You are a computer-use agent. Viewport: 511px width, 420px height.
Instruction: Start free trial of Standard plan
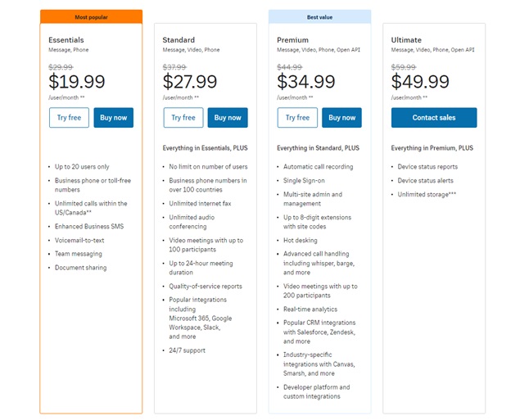(183, 118)
